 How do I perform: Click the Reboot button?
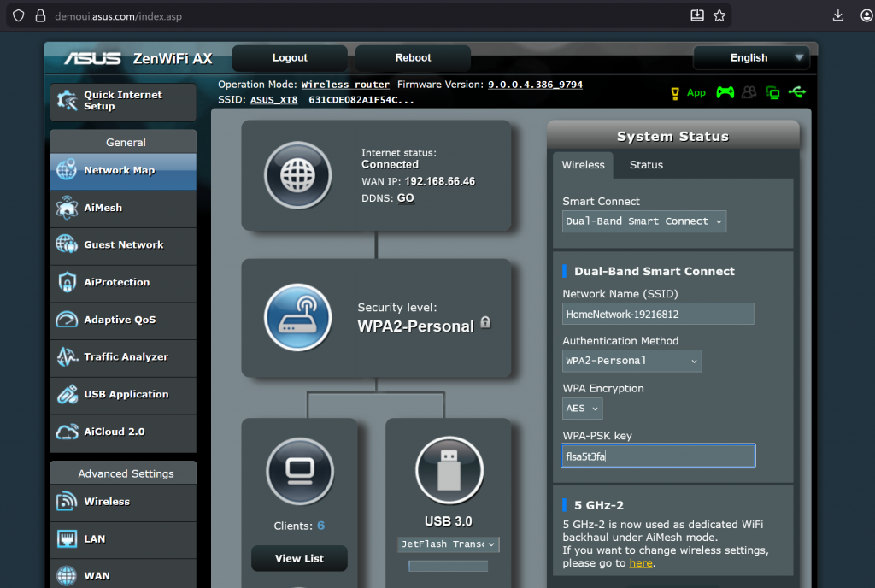(x=412, y=58)
